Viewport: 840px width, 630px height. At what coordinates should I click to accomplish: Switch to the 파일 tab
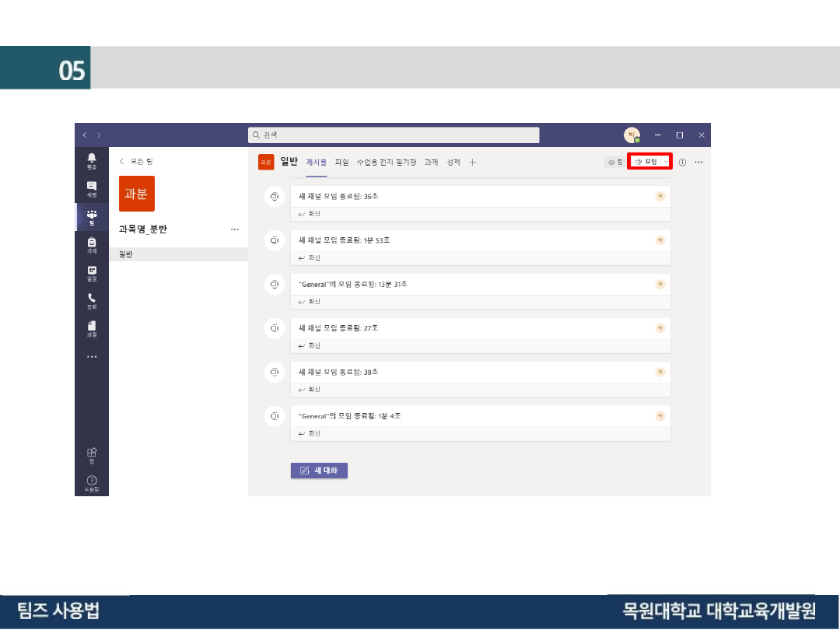coord(341,163)
